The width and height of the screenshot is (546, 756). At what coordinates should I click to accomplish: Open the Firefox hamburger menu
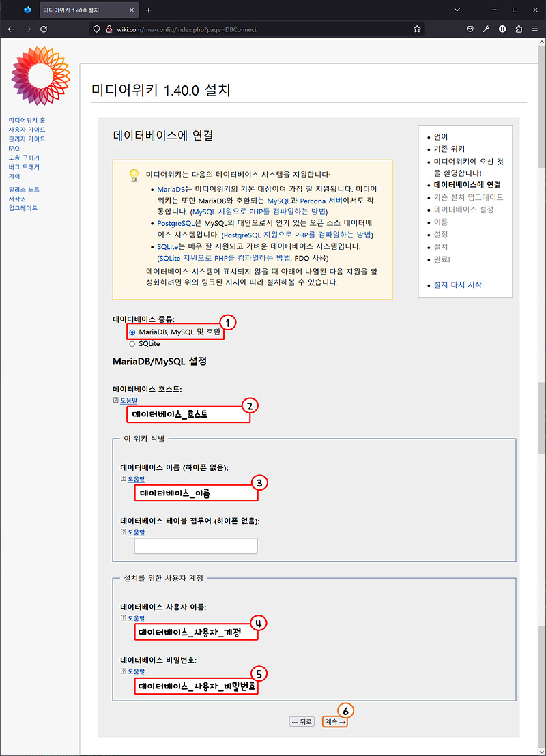535,29
